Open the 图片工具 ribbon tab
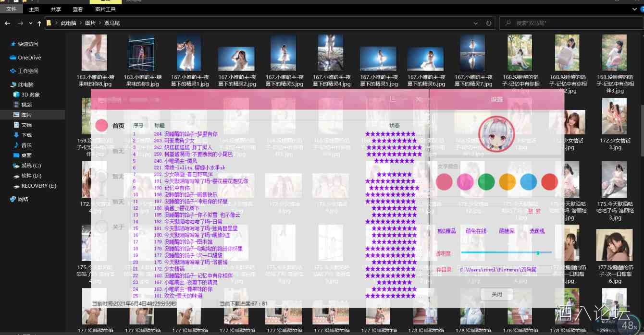 tap(105, 9)
